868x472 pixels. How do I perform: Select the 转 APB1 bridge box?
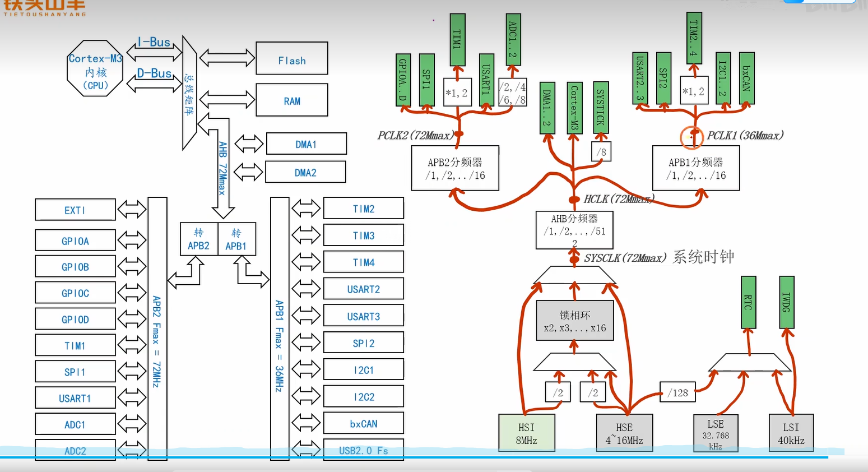point(236,239)
